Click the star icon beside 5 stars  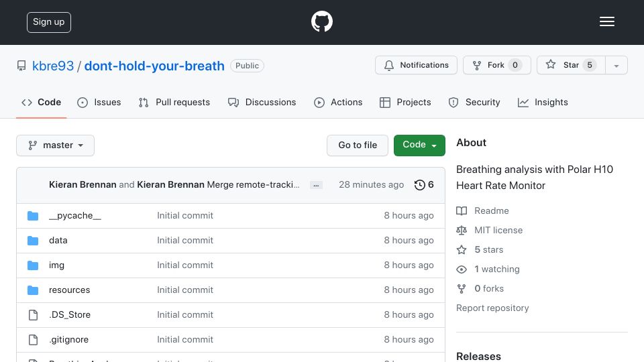(462, 249)
